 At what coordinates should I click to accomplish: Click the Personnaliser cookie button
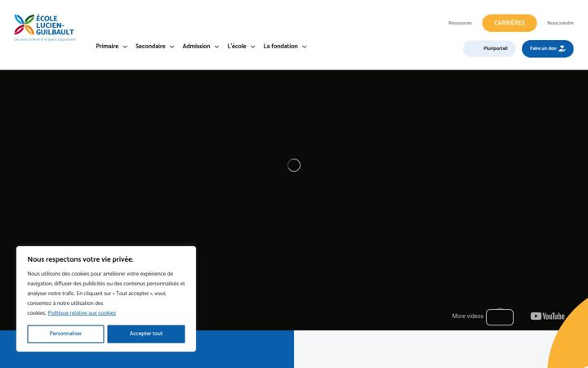pos(65,334)
